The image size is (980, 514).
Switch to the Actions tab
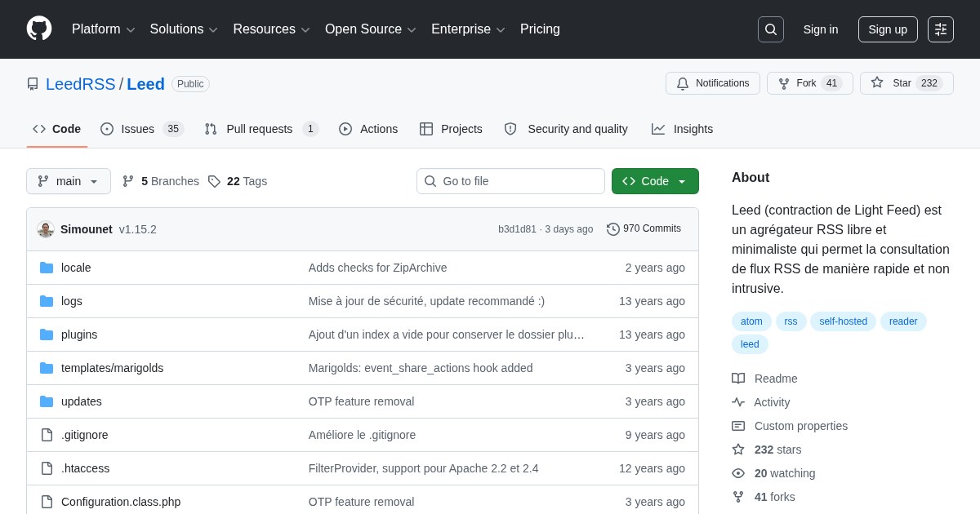(368, 129)
